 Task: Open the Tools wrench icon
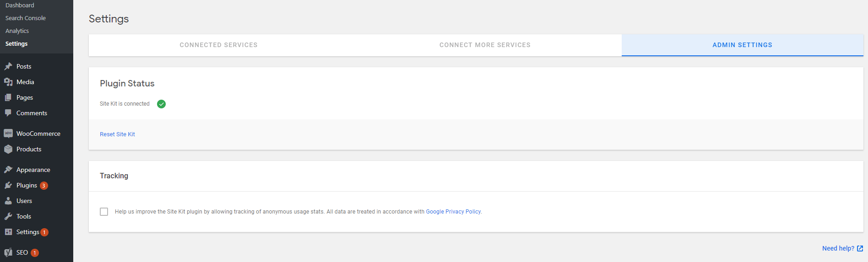pyautogui.click(x=8, y=216)
